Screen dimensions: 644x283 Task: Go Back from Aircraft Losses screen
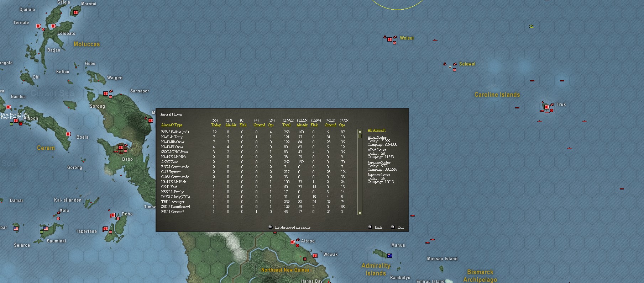(378, 227)
